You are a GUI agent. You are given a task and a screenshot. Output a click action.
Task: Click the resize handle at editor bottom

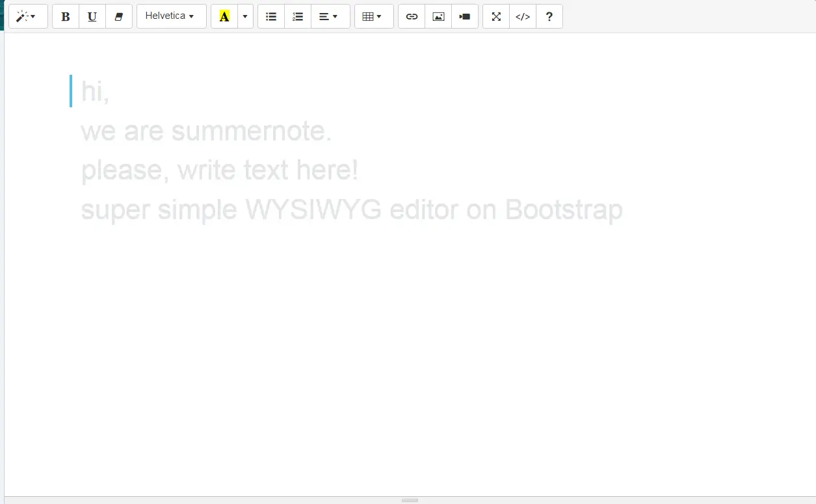[410, 500]
